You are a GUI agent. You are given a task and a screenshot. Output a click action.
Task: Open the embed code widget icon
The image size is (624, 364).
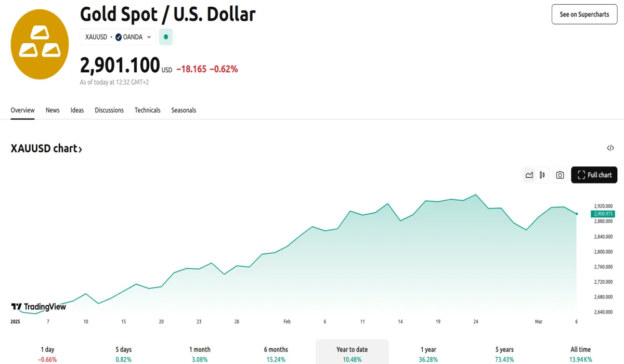pyautogui.click(x=610, y=148)
